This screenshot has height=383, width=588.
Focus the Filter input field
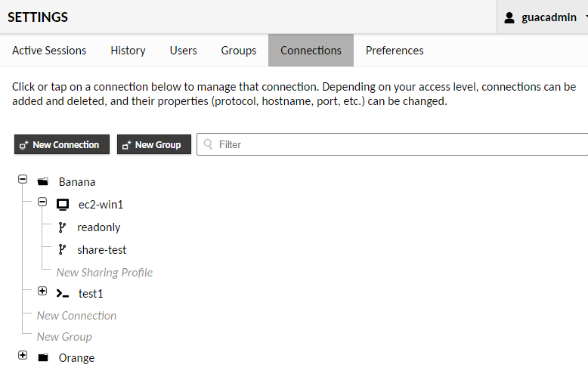392,144
